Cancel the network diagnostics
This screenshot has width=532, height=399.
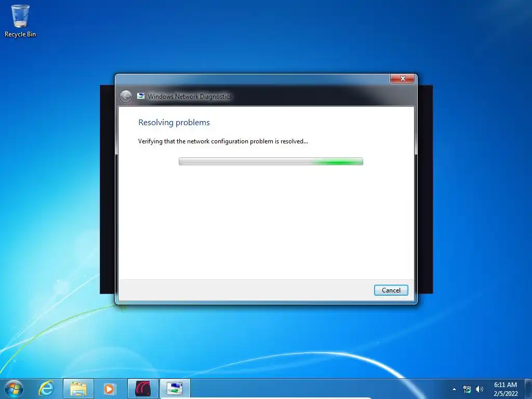pyautogui.click(x=391, y=290)
